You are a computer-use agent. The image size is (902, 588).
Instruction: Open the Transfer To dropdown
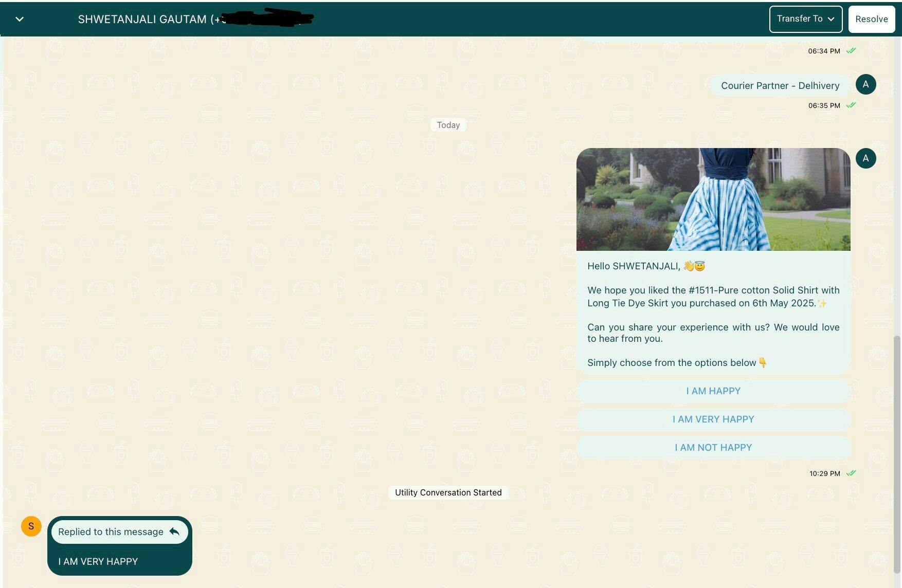pyautogui.click(x=805, y=19)
